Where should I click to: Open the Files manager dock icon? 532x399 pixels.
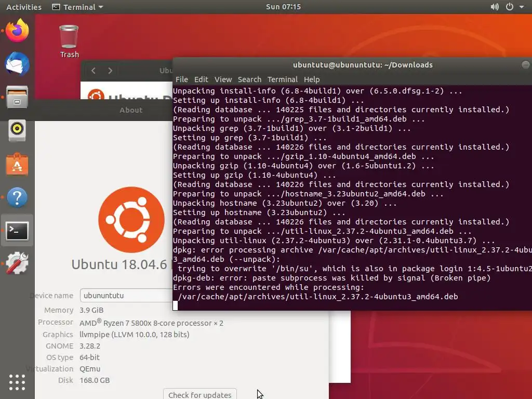17,97
